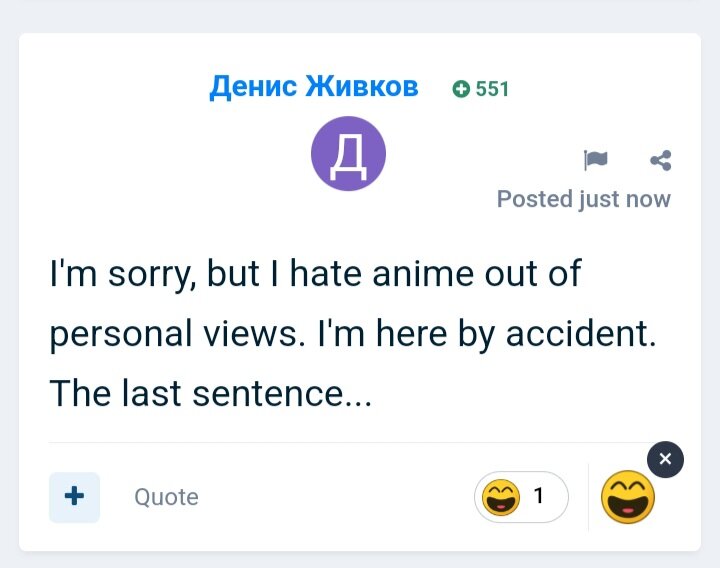Toggle multiquote with the plus button
Image resolution: width=720 pixels, height=568 pixels.
74,497
